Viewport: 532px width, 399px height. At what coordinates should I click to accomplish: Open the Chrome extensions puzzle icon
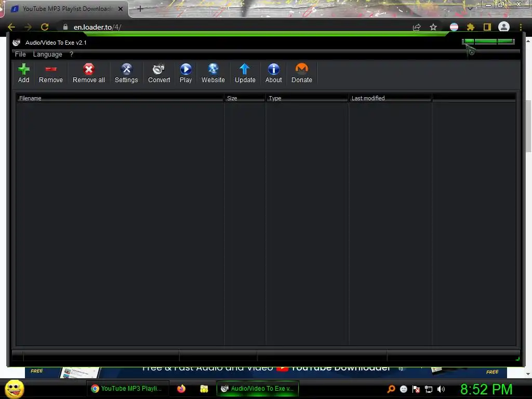point(470,27)
